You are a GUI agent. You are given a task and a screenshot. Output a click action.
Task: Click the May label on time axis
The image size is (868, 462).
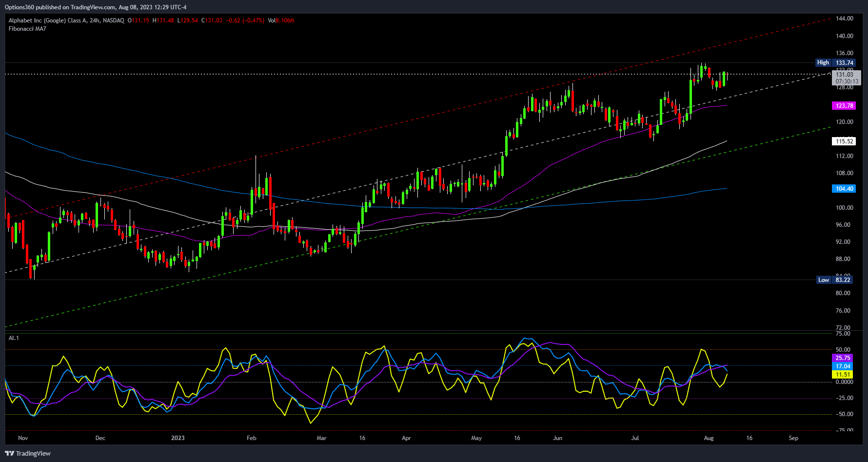[x=476, y=438]
